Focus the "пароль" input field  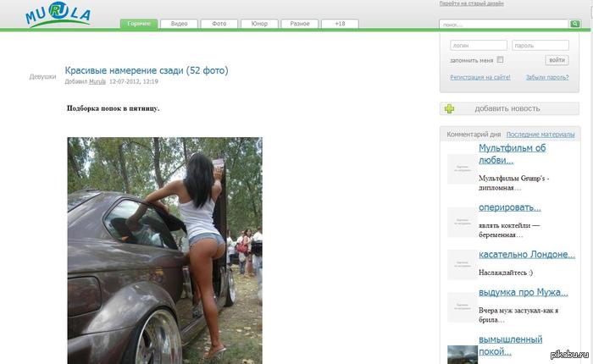(540, 46)
